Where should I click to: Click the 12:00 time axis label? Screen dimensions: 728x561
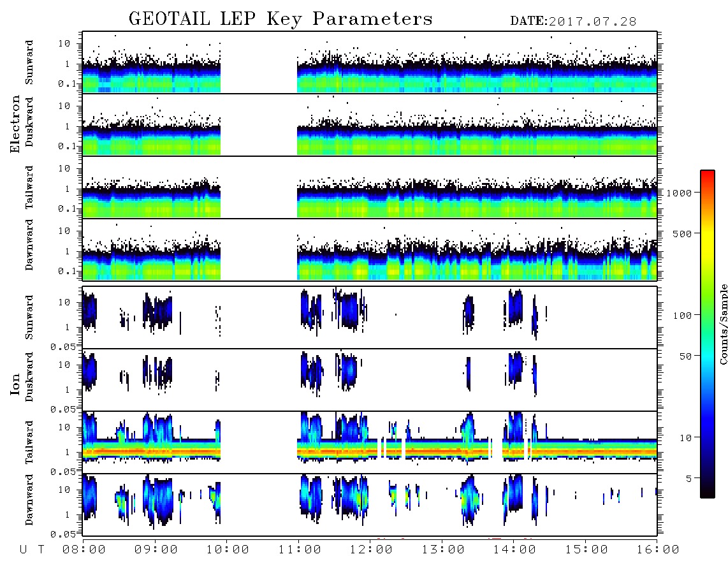click(371, 550)
